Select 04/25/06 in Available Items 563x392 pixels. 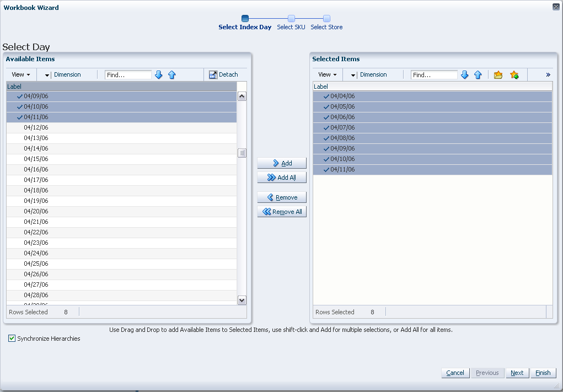tap(121, 264)
